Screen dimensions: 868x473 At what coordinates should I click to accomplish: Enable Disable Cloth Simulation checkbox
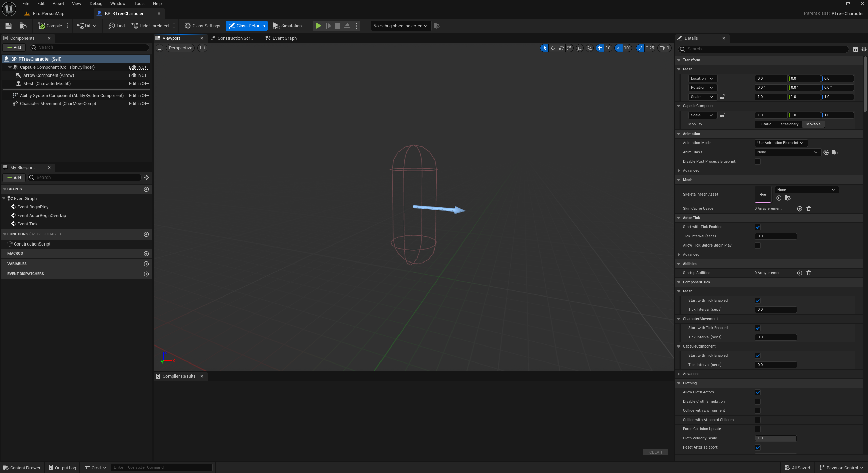(758, 402)
